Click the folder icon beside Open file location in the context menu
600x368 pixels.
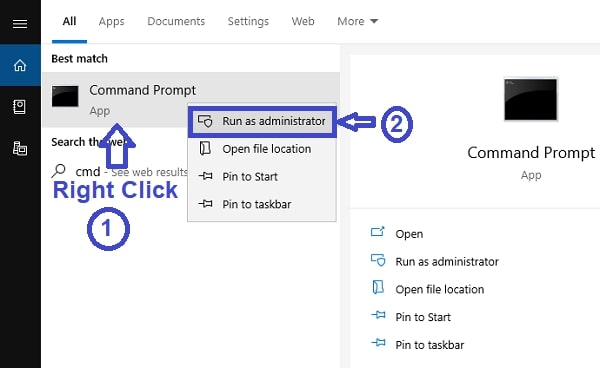(x=205, y=148)
